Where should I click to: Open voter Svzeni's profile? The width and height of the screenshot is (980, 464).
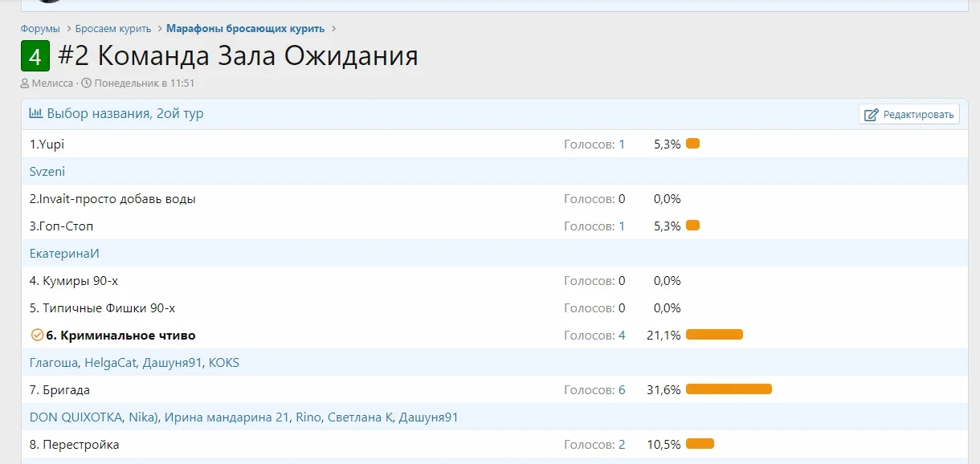tap(47, 172)
